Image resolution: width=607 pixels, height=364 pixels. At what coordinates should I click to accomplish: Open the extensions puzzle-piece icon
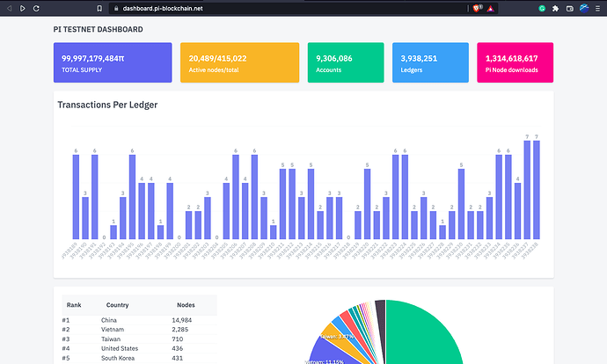point(555,8)
